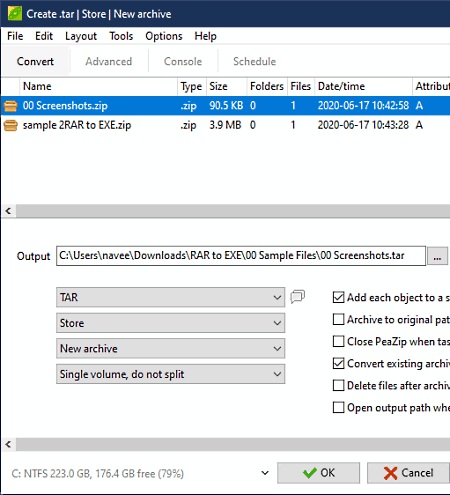Open the Layout menu
Screen dimensions: 450x495
[81, 36]
